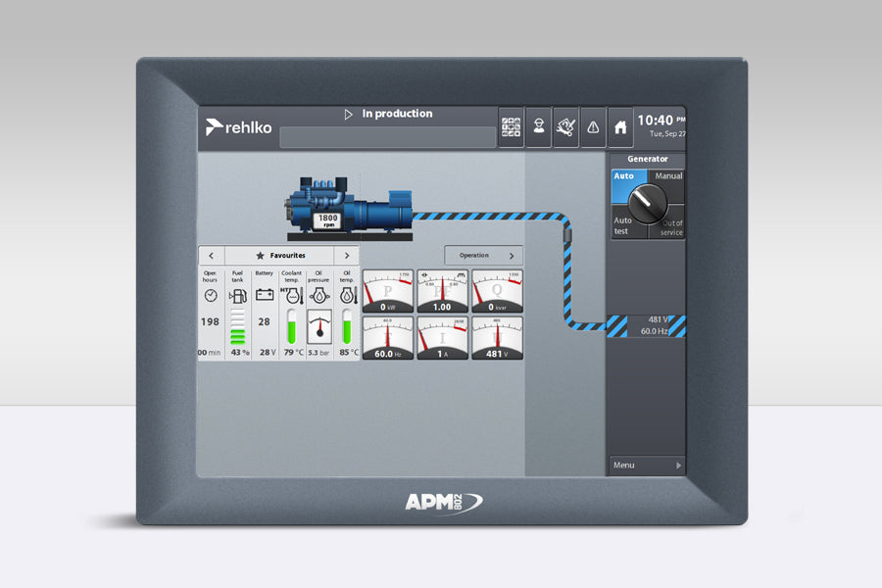Click the operating hours clock icon
The height and width of the screenshot is (588, 882).
tap(210, 294)
